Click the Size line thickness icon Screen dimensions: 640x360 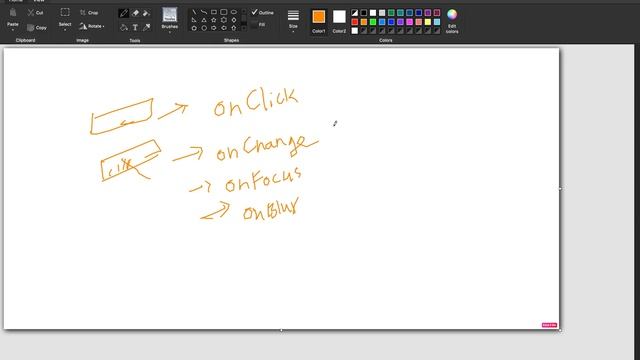[293, 16]
